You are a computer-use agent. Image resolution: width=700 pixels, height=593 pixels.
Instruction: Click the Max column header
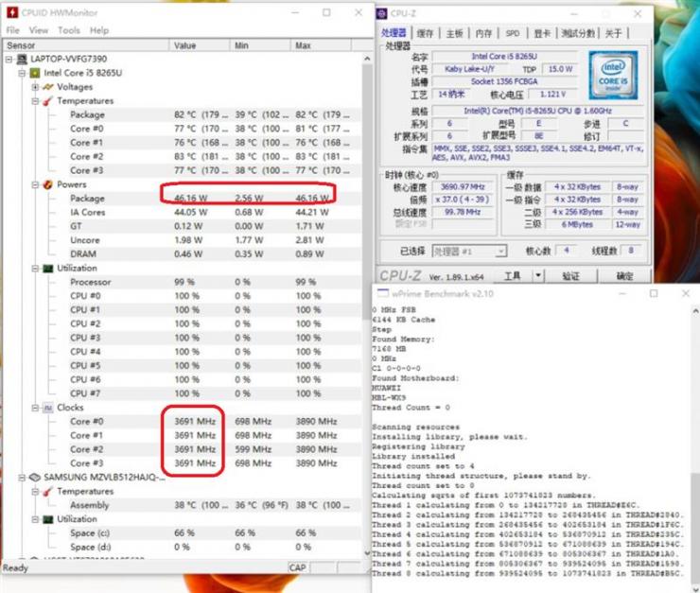pyautogui.click(x=321, y=45)
